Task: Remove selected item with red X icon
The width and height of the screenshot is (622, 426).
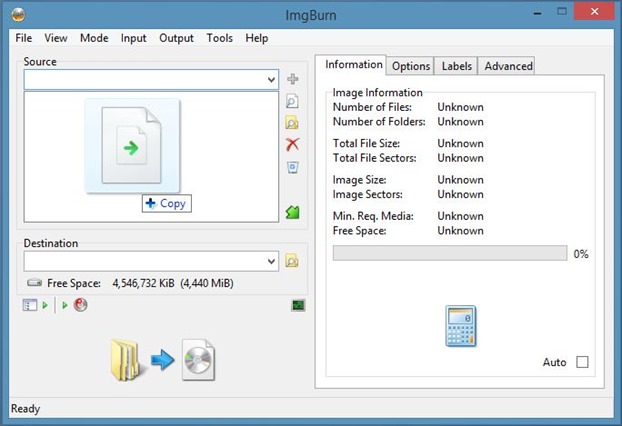Action: 293,144
